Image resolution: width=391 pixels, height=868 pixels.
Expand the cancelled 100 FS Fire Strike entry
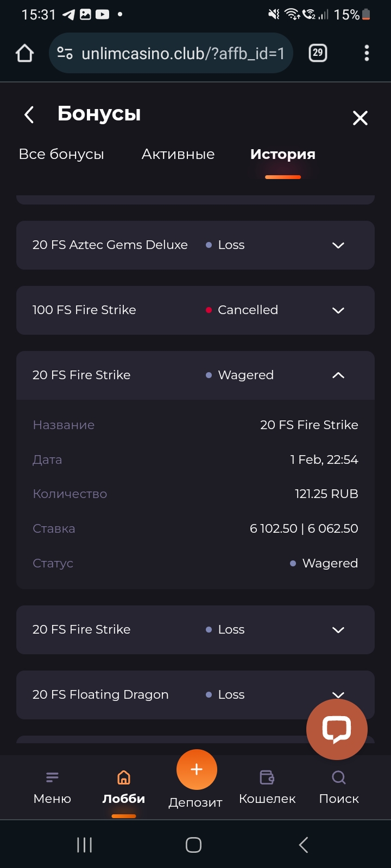point(338,310)
